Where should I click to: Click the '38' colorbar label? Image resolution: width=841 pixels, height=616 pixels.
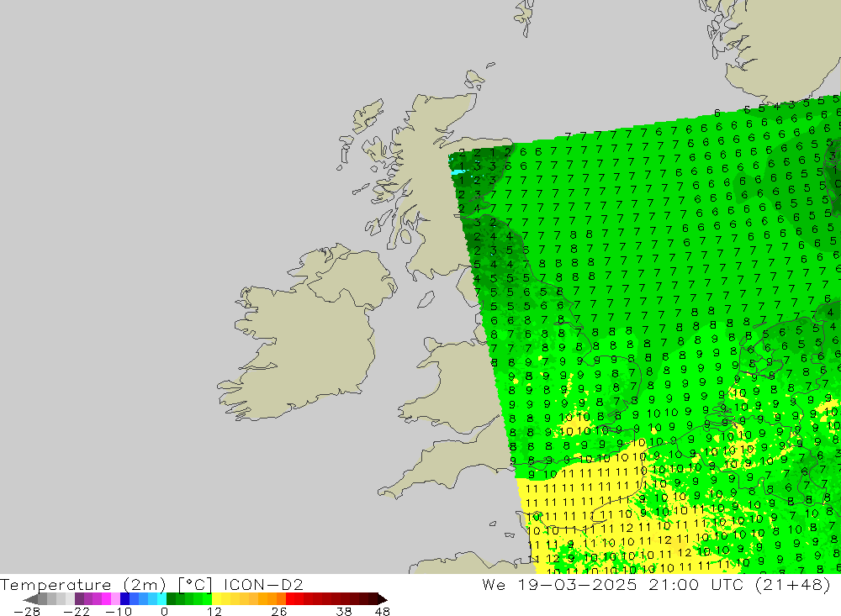pyautogui.click(x=344, y=611)
